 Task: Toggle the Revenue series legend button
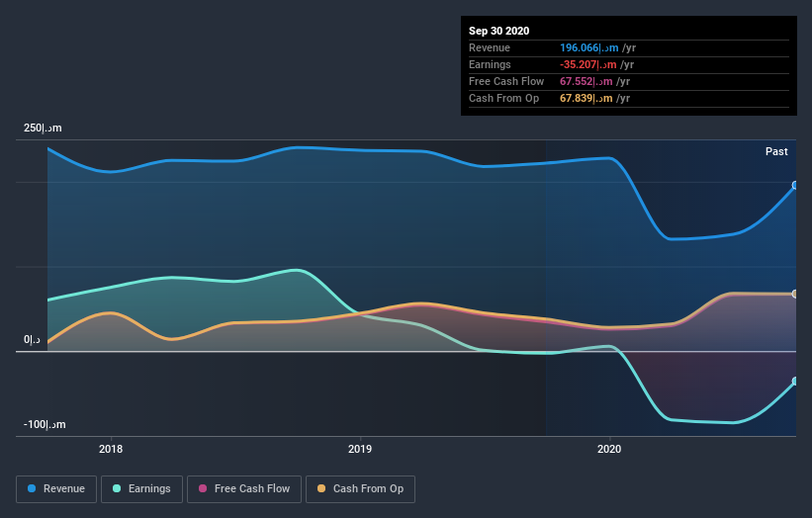point(56,489)
